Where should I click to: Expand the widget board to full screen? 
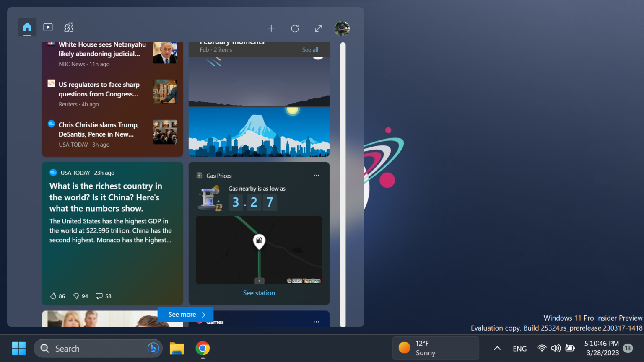[318, 28]
